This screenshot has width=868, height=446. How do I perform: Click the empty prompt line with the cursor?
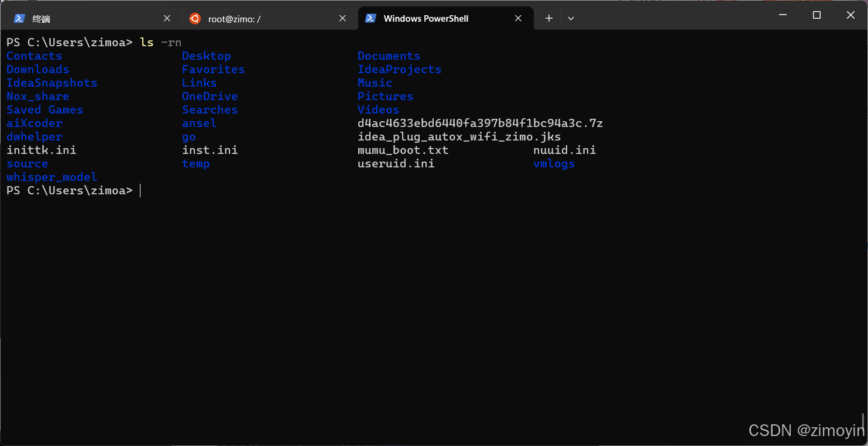click(x=74, y=191)
